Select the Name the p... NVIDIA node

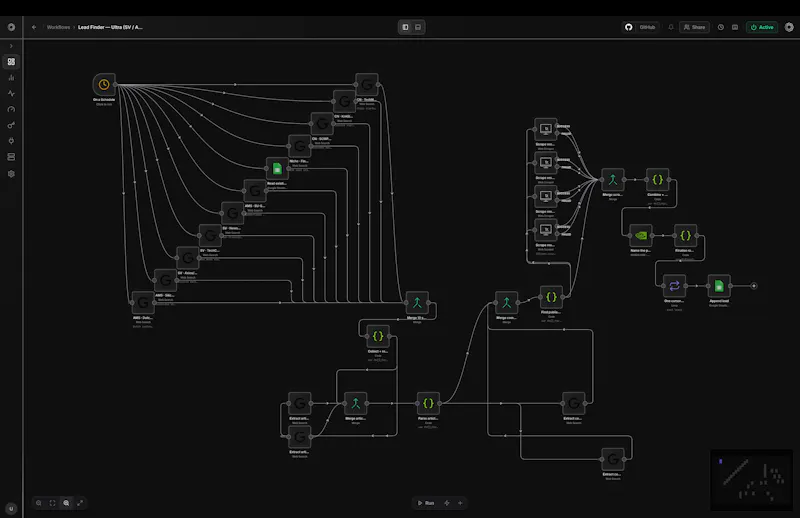[x=641, y=235]
